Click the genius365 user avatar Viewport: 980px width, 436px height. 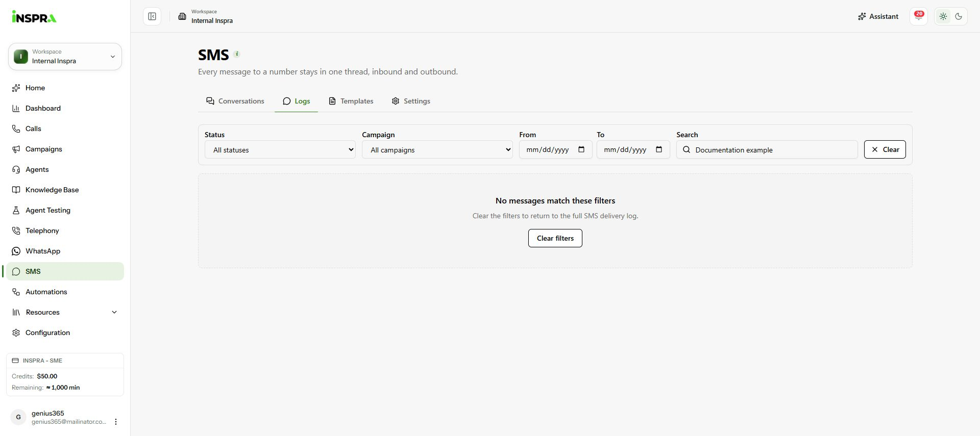click(x=18, y=417)
